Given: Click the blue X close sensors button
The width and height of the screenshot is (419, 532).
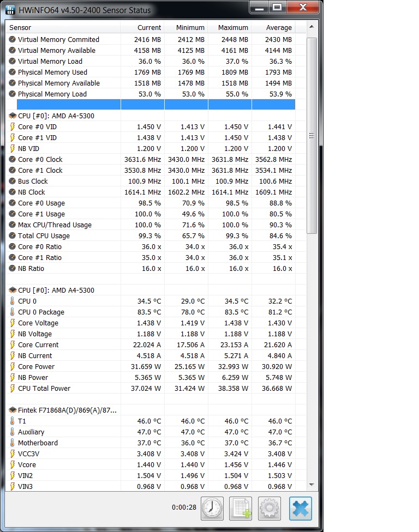Looking at the screenshot, I should pos(301,508).
